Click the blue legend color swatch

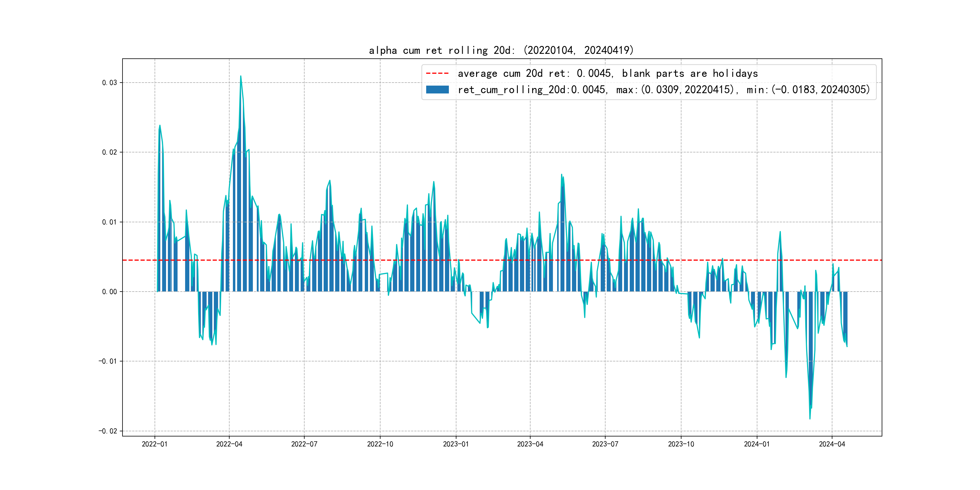(x=437, y=90)
